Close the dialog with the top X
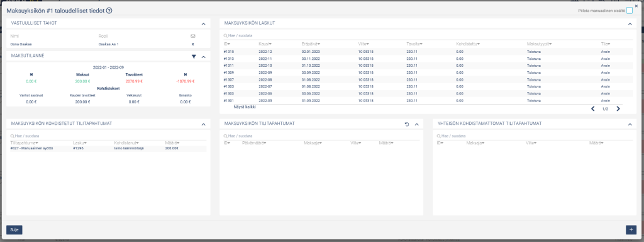The width and height of the screenshot is (644, 242). coord(636,6)
